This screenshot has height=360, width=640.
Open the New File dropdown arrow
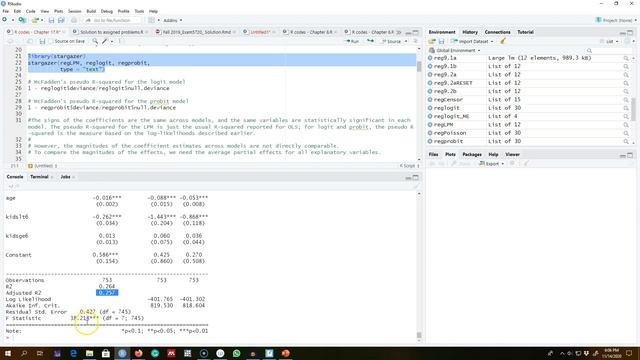[13, 20]
